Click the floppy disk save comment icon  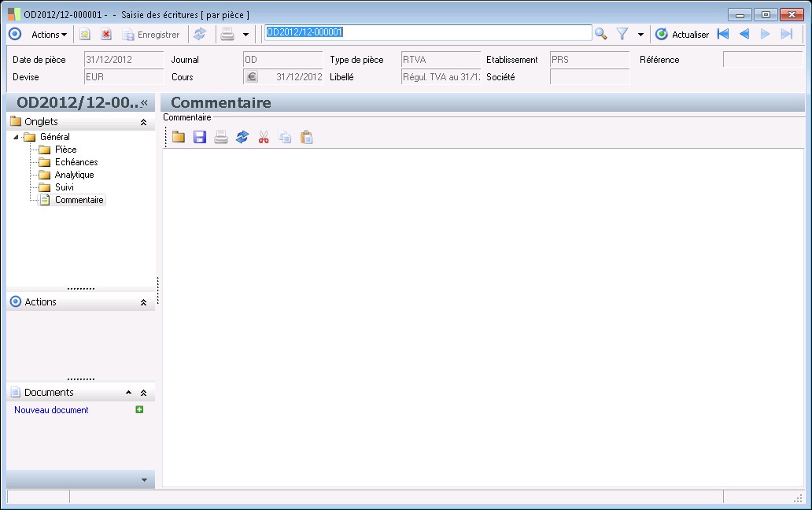click(x=200, y=137)
